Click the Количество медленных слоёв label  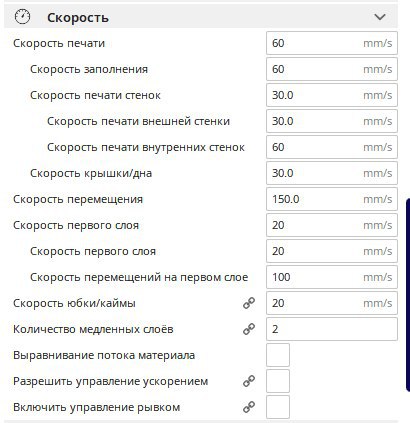(x=93, y=329)
